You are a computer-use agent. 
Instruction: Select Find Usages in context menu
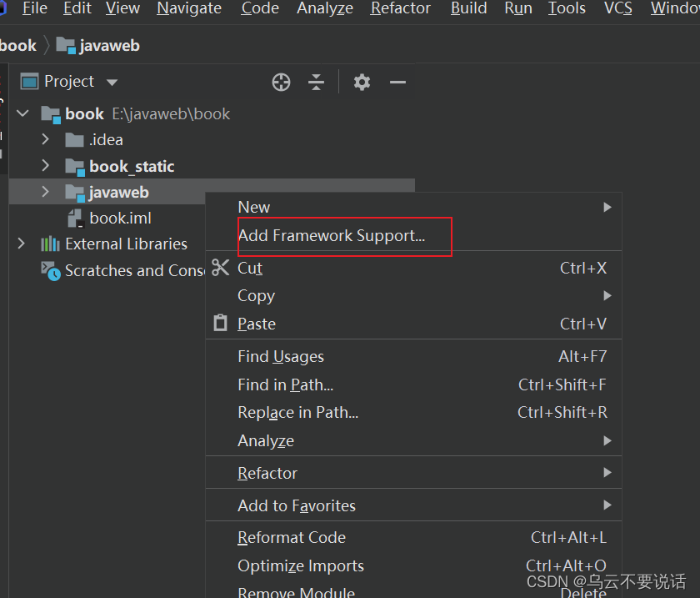pyautogui.click(x=281, y=357)
